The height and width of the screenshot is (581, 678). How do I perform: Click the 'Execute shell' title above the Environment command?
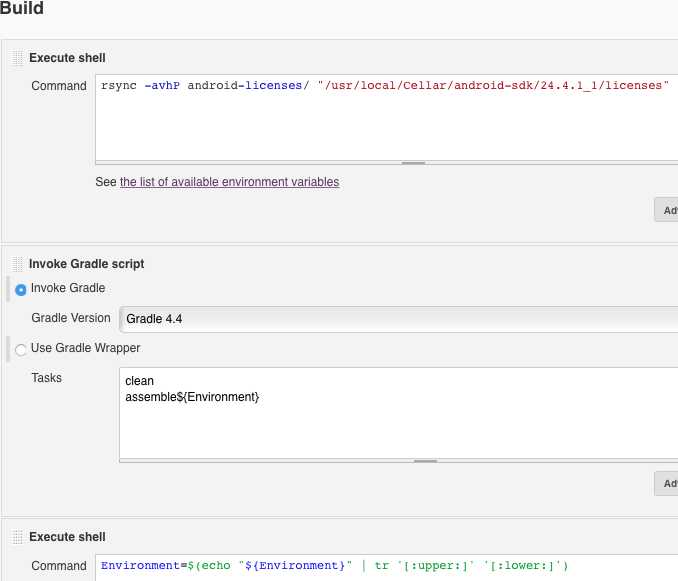pos(67,537)
